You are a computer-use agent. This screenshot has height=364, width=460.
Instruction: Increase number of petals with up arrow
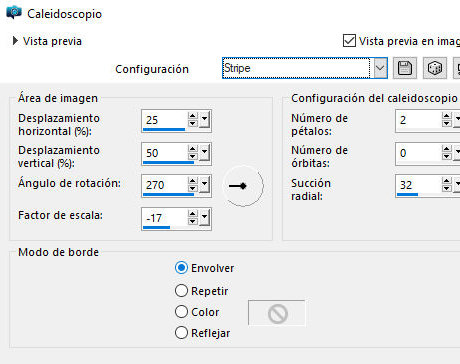coord(447,116)
